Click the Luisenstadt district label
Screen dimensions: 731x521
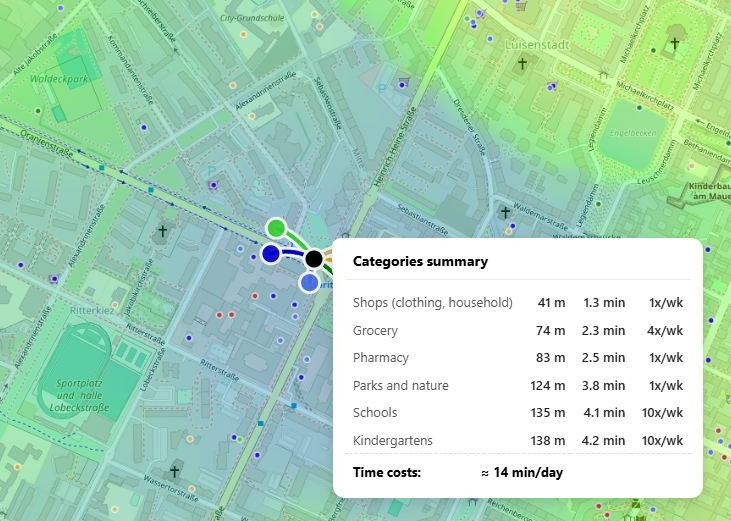(x=537, y=45)
